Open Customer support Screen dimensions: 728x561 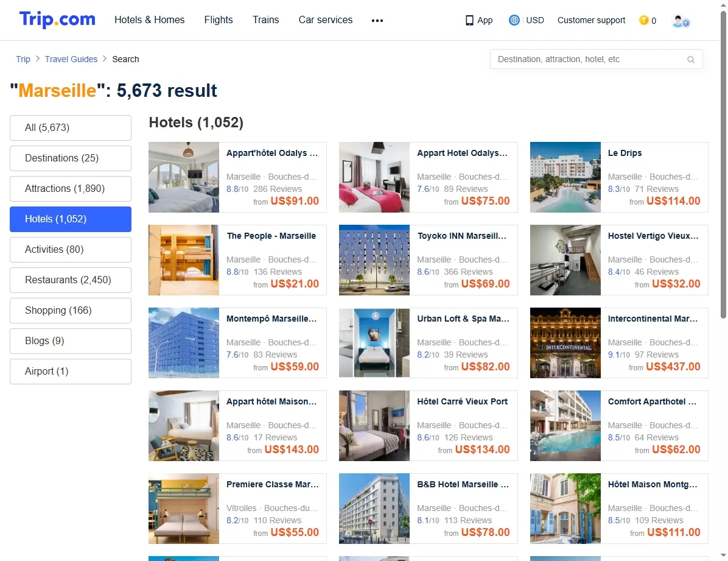591,20
